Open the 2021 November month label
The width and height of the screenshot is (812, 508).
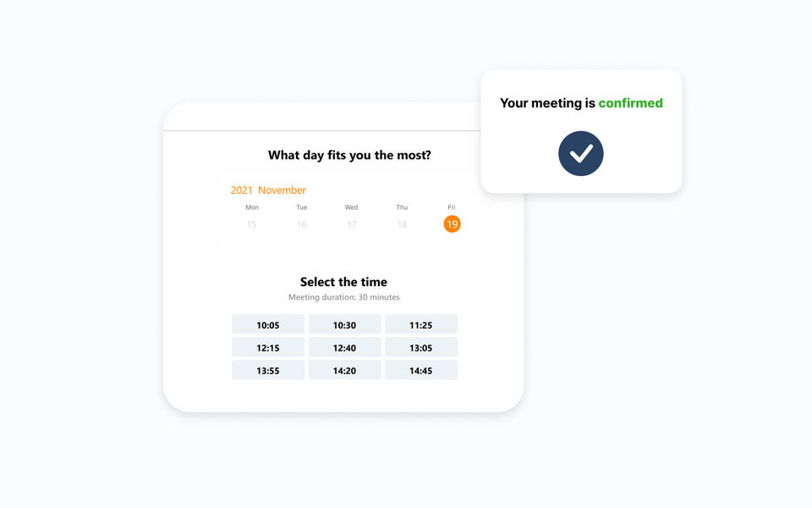coord(268,190)
